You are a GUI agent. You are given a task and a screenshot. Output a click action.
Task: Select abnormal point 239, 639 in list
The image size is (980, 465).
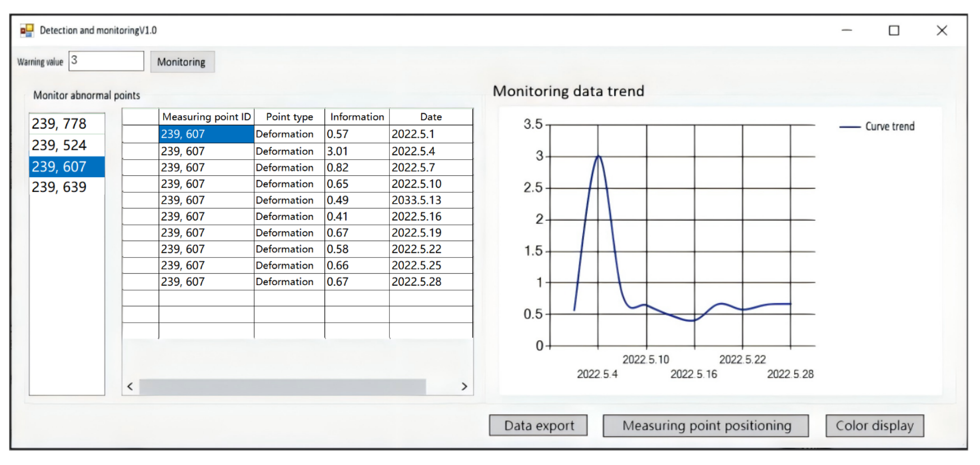(59, 187)
